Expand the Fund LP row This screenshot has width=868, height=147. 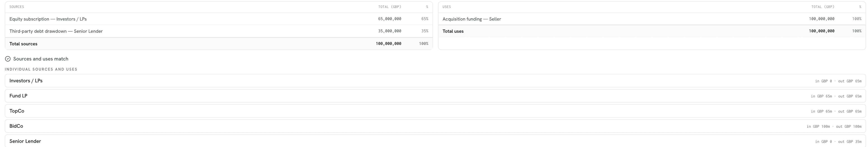(x=435, y=96)
